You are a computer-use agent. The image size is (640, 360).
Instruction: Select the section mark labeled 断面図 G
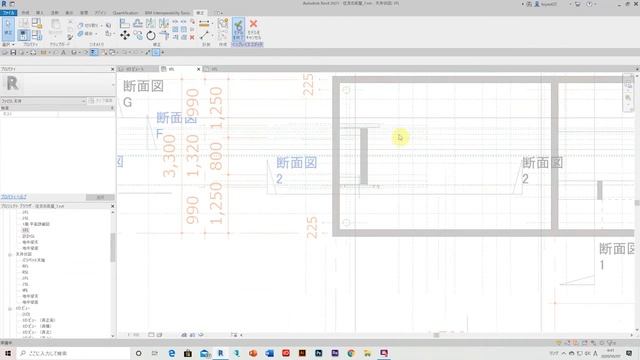pos(143,93)
